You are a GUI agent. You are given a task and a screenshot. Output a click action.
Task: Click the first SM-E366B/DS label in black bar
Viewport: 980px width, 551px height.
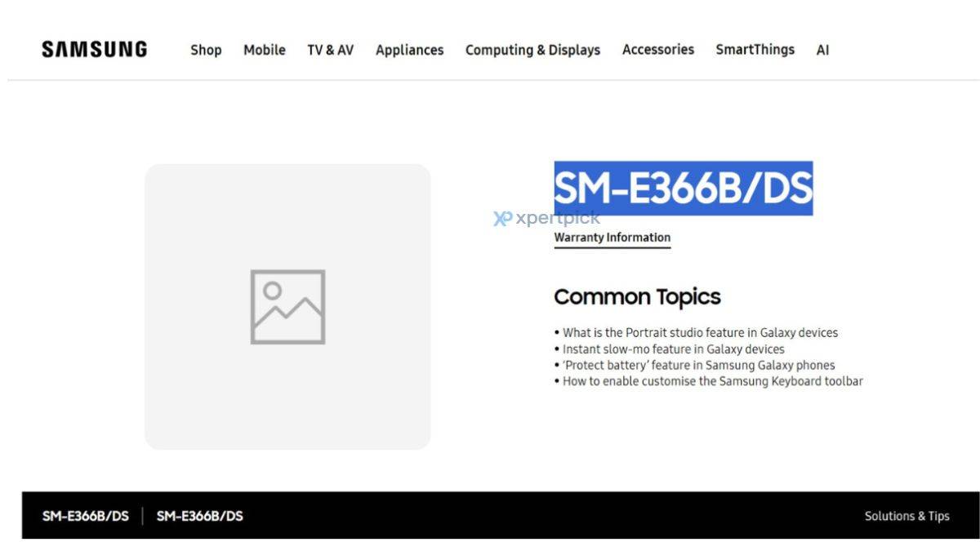click(x=86, y=516)
